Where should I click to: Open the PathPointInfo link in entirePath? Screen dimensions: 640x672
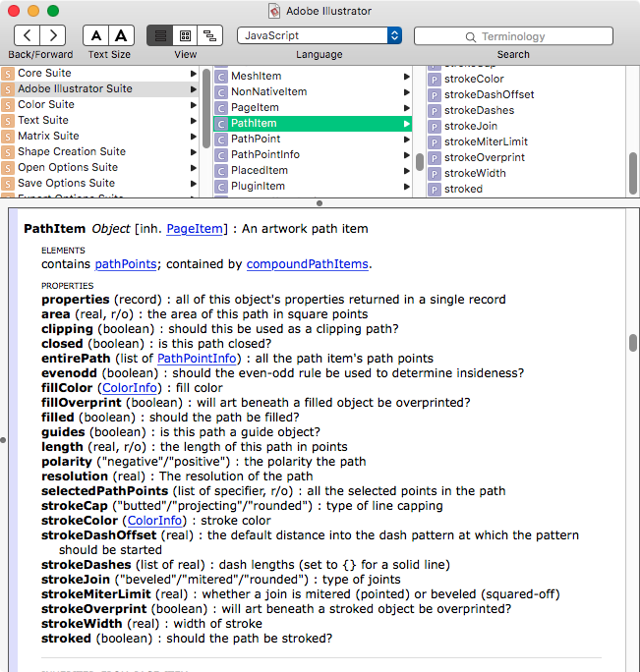click(197, 359)
